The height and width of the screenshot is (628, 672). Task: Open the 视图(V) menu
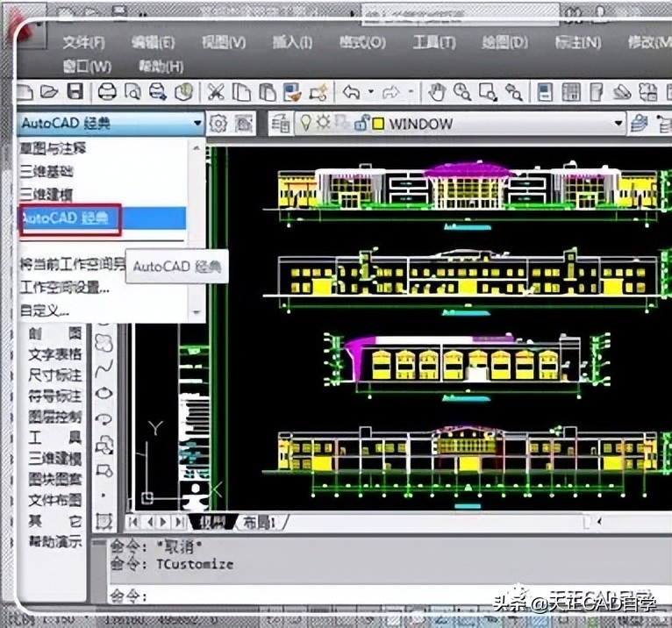(224, 42)
